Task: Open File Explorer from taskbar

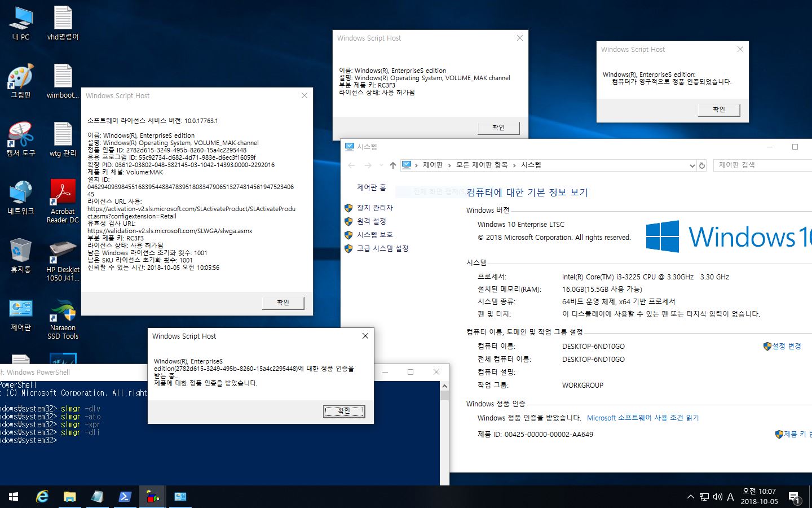Action: [x=69, y=497]
